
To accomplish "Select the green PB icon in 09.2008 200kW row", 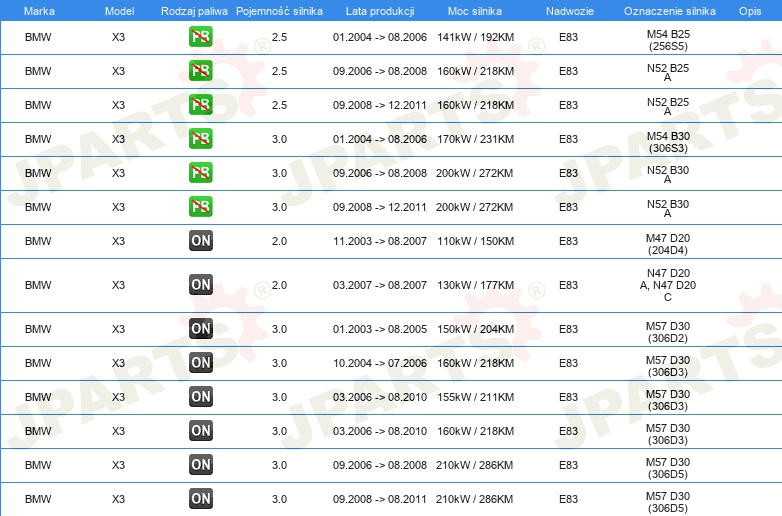I will 200,207.
